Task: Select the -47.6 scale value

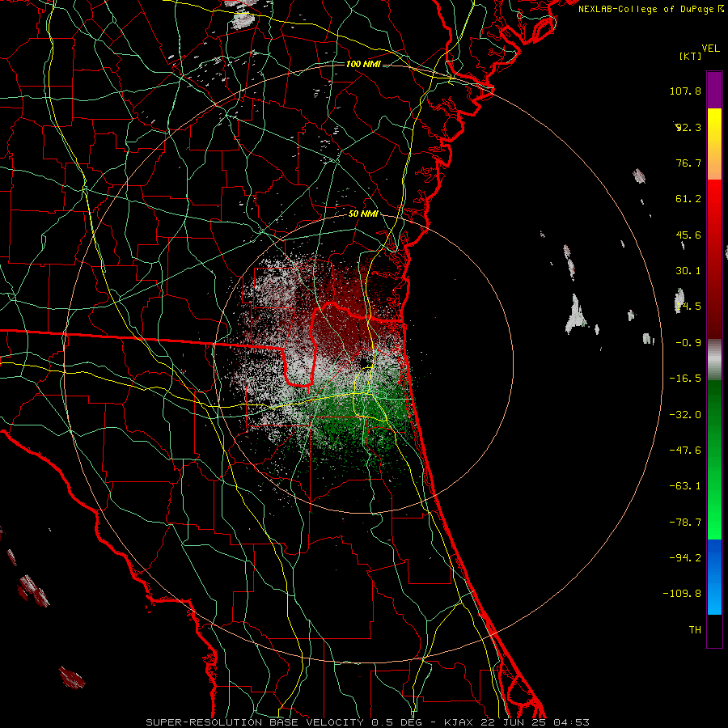Action: (685, 451)
